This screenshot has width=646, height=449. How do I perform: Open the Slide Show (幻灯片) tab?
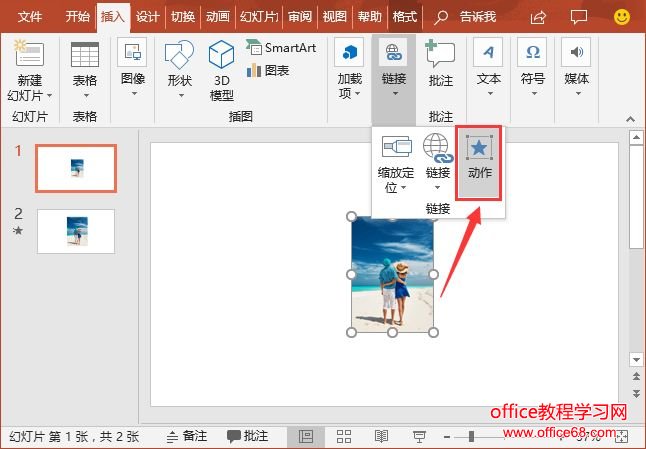pyautogui.click(x=259, y=17)
